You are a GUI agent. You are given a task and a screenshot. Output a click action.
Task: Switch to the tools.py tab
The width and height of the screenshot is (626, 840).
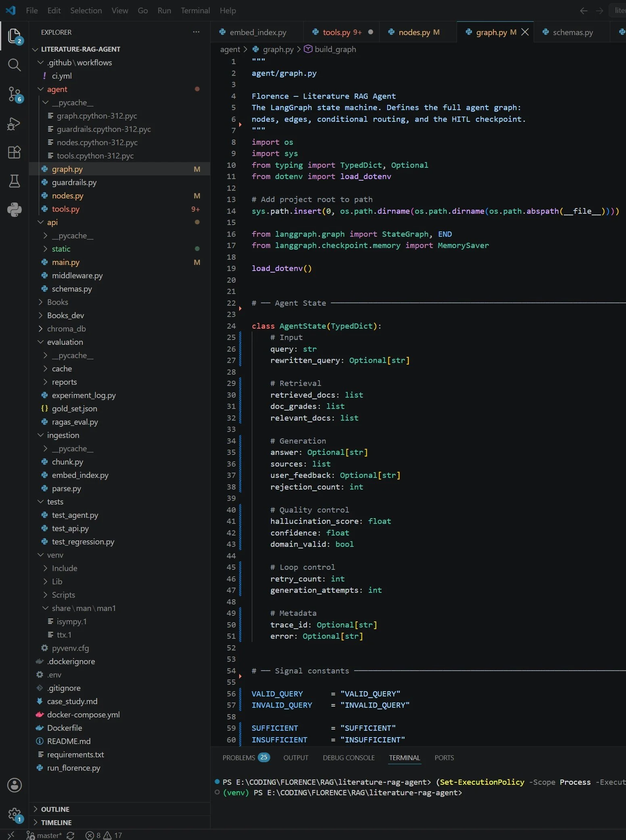341,32
